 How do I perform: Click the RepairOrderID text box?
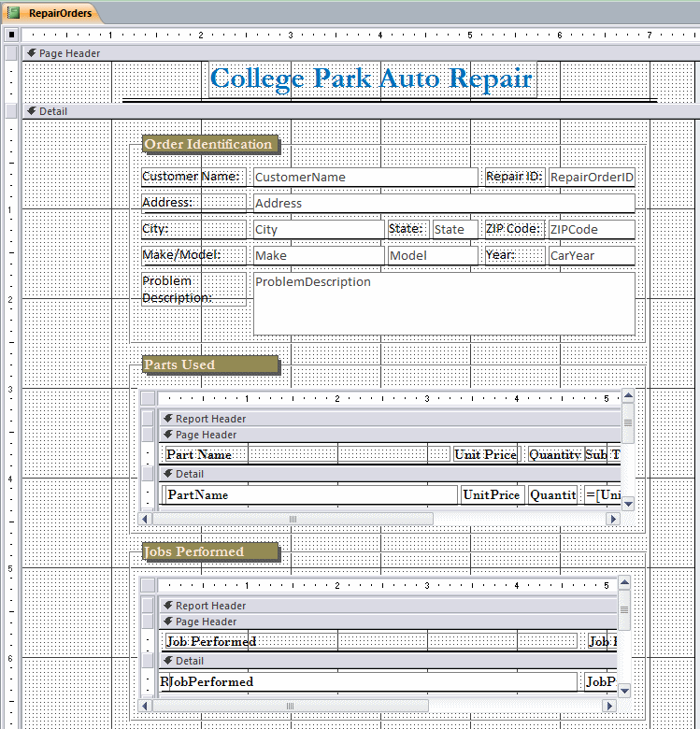(x=592, y=178)
